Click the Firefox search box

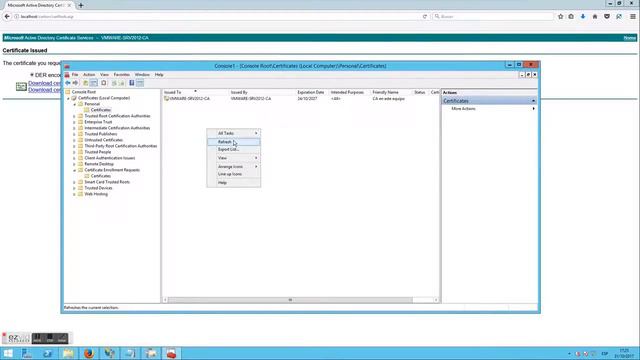click(x=493, y=16)
